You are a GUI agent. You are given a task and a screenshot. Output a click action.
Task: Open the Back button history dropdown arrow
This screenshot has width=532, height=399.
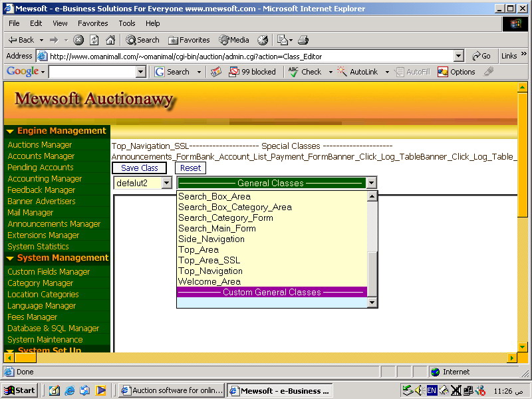pos(41,40)
